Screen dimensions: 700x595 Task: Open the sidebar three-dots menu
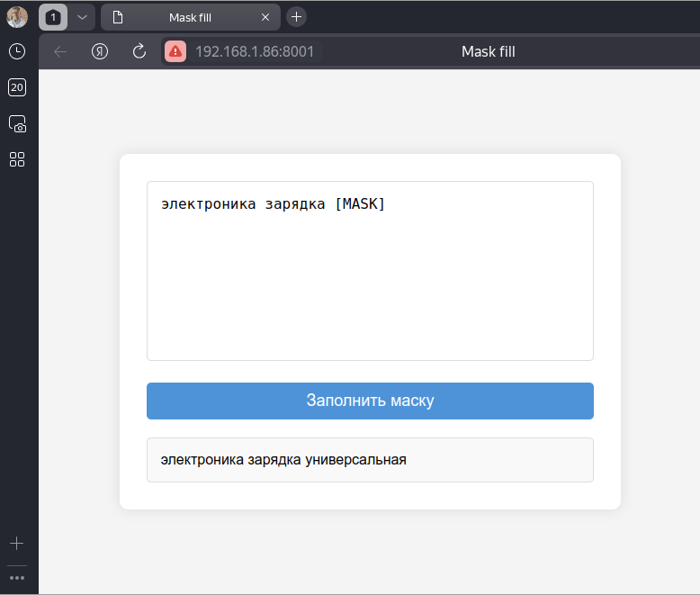tap(17, 578)
